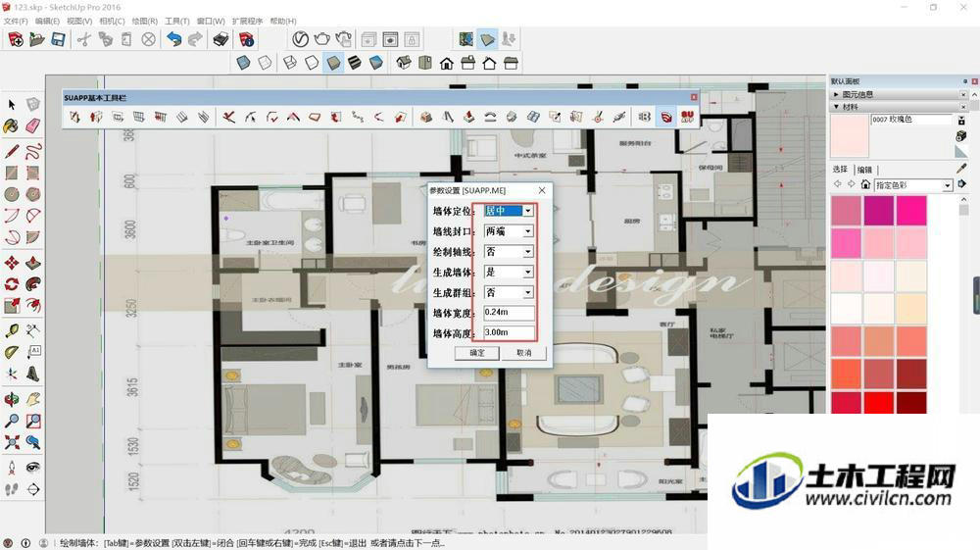The width and height of the screenshot is (980, 550).
Task: Click the 墙体宽度 field with 0.24m
Action: (x=509, y=313)
